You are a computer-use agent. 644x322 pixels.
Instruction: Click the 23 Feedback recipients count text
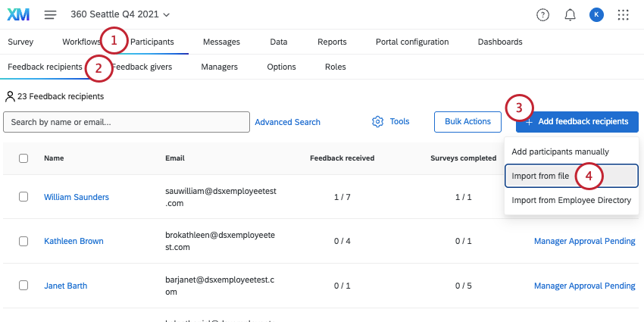click(61, 96)
